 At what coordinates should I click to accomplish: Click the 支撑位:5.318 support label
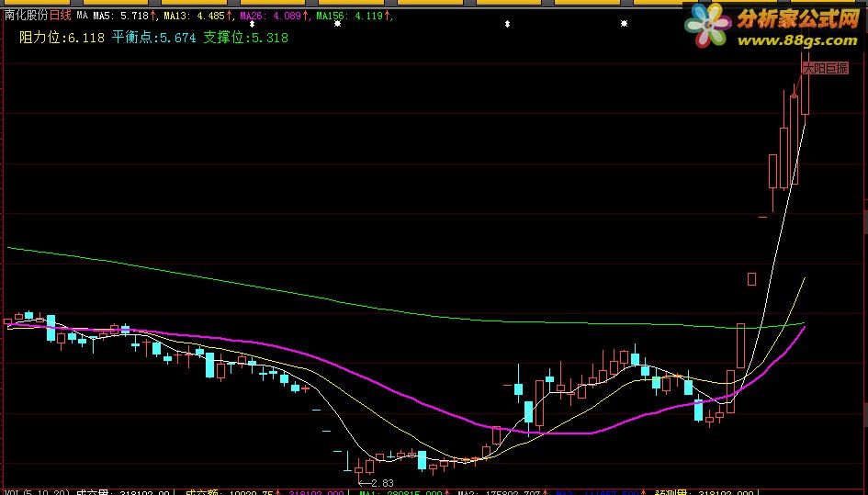(x=246, y=38)
